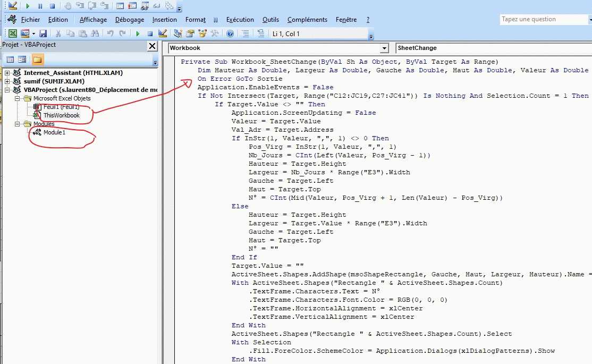Viewport: 592px width, 364px height.
Task: Open the Properties window icon
Action: coord(190,33)
